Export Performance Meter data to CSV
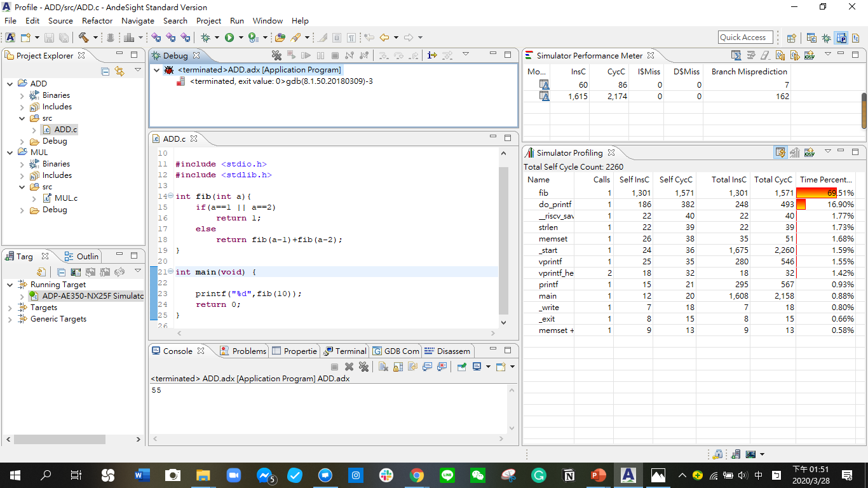The width and height of the screenshot is (868, 488). tap(810, 56)
